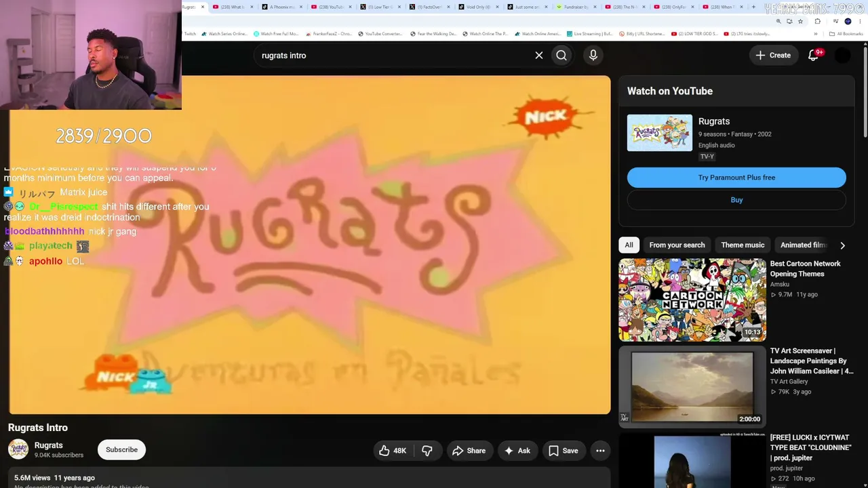Open the browser extensions puzzle icon

[x=817, y=21]
